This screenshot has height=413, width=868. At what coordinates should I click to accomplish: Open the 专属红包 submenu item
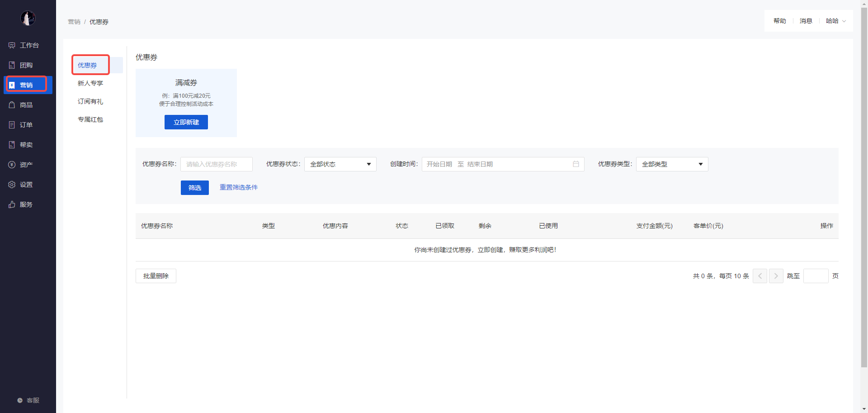pyautogui.click(x=90, y=119)
